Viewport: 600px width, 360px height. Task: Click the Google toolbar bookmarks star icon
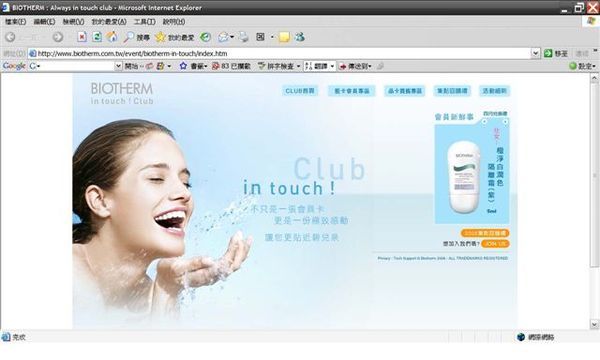(x=183, y=66)
